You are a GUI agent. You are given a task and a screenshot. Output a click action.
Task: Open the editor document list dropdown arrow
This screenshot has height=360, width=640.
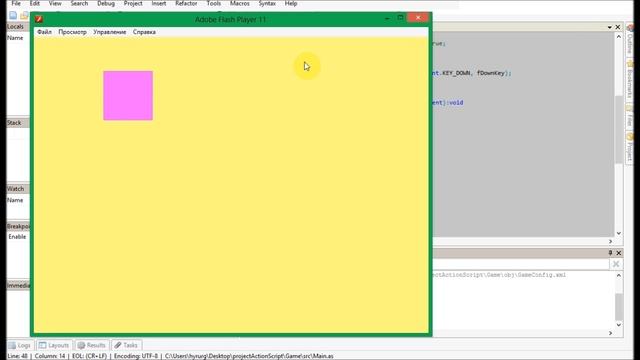pos(609,27)
